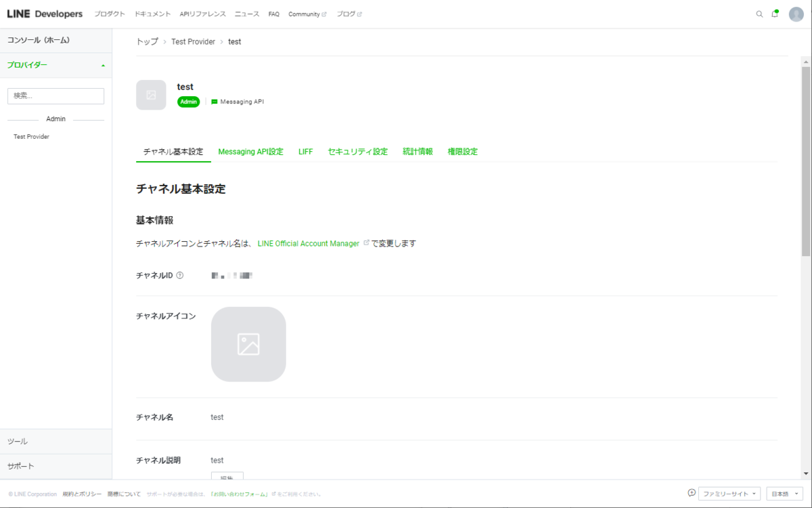Viewport: 812px width, 508px height.
Task: Click the LINE Developers logo
Action: pos(45,14)
